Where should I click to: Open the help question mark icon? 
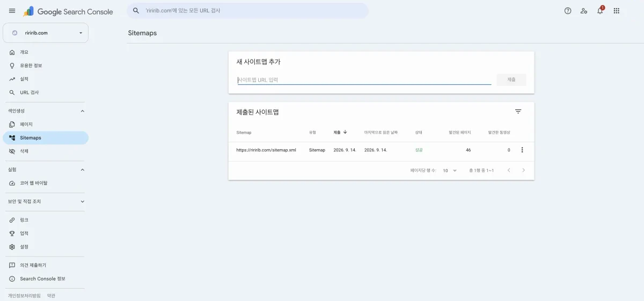(x=568, y=11)
